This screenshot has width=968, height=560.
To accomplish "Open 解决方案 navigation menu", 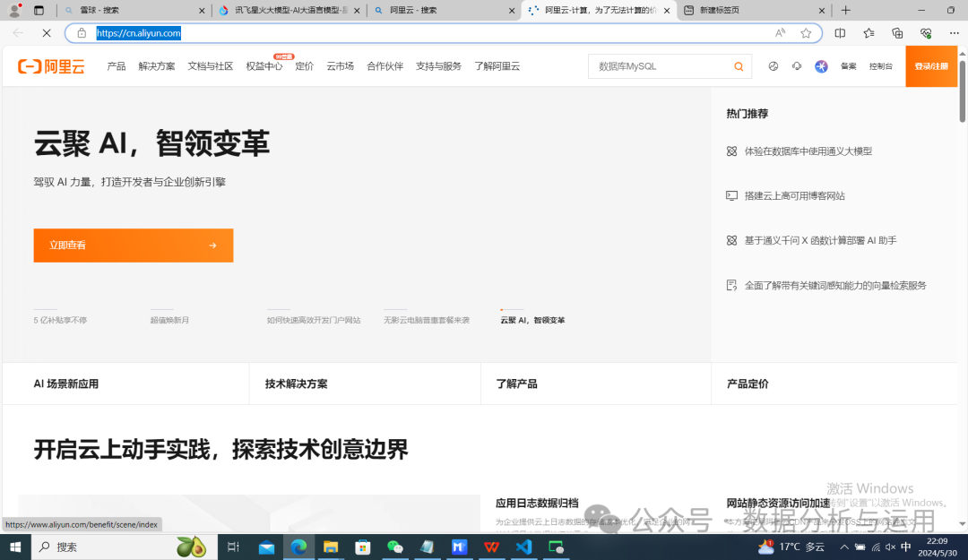I will click(x=157, y=66).
